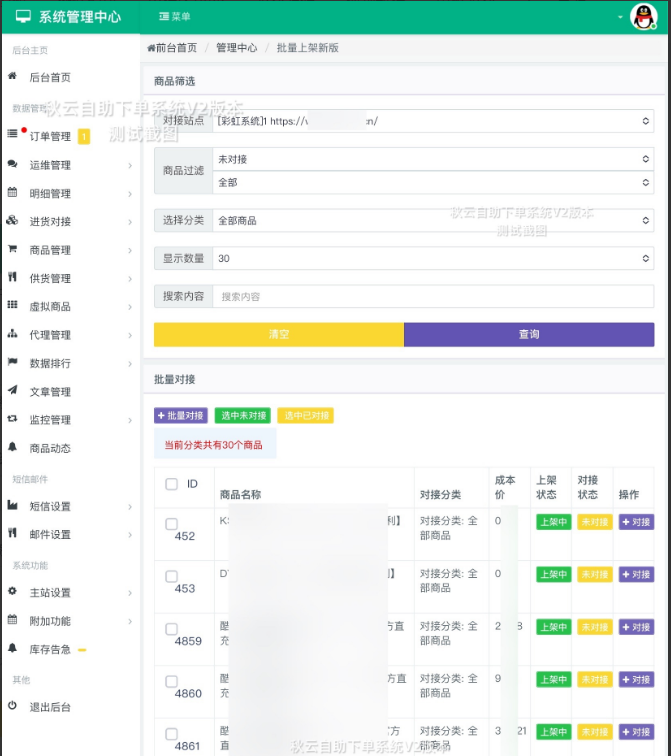
Task: Expand the 主站设置 chevron
Action: point(130,593)
